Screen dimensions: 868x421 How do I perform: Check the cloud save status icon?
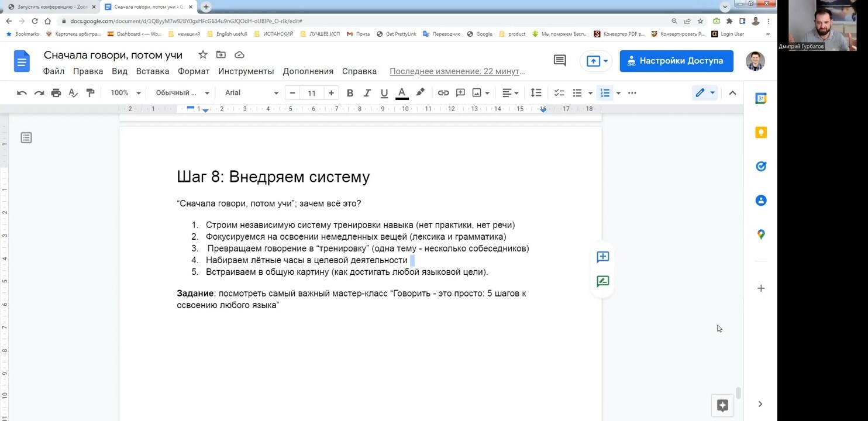239,55
